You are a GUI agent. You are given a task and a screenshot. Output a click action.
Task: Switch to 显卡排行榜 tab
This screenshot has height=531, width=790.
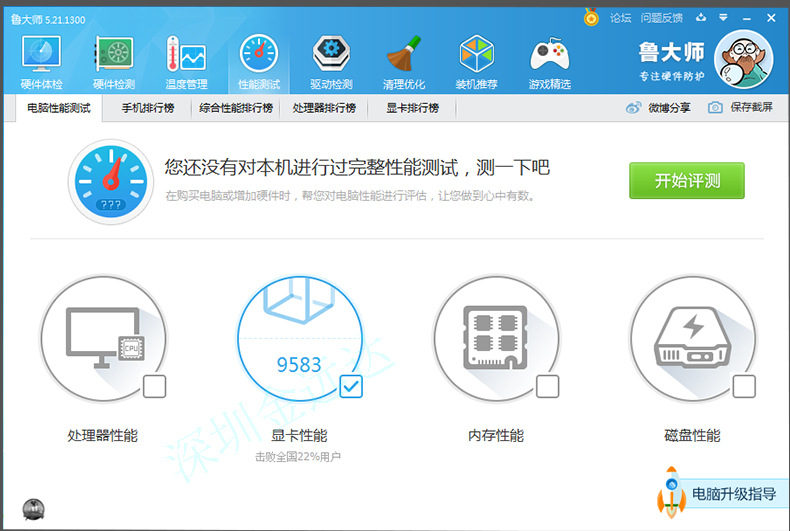[x=412, y=108]
